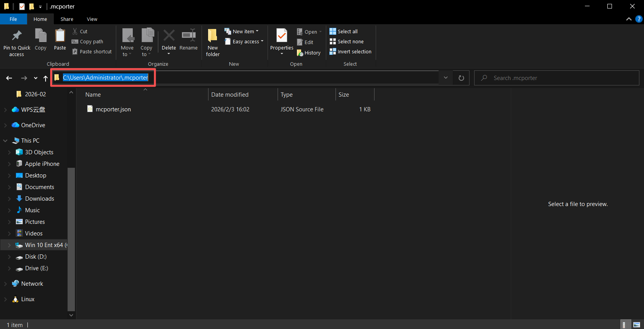Navigate up one folder level

[x=46, y=78]
